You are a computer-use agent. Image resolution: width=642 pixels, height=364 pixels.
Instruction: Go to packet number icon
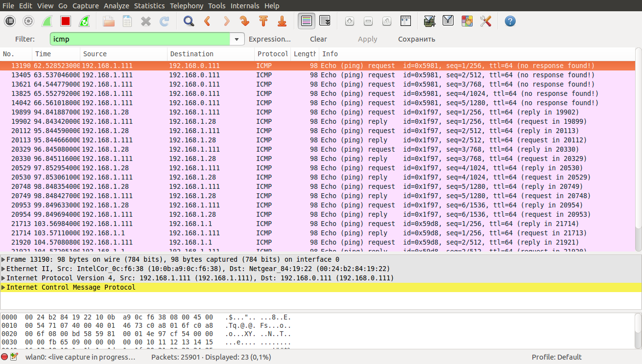click(x=244, y=21)
